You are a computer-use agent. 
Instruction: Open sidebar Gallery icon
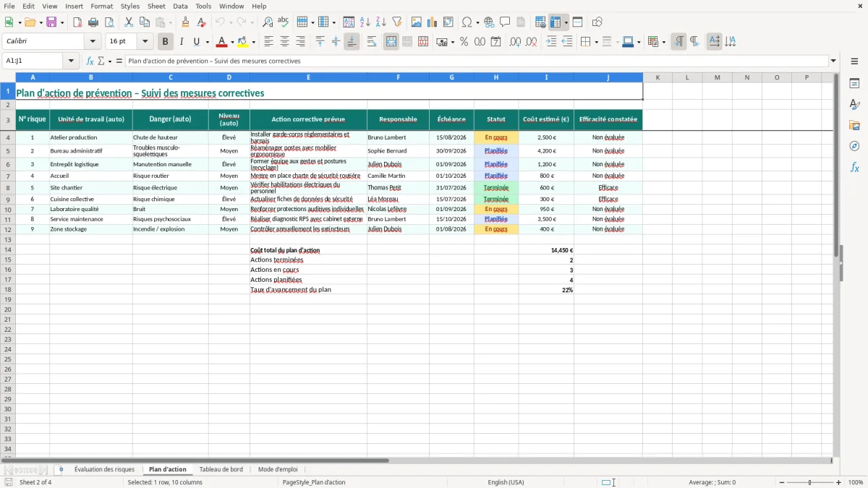854,125
